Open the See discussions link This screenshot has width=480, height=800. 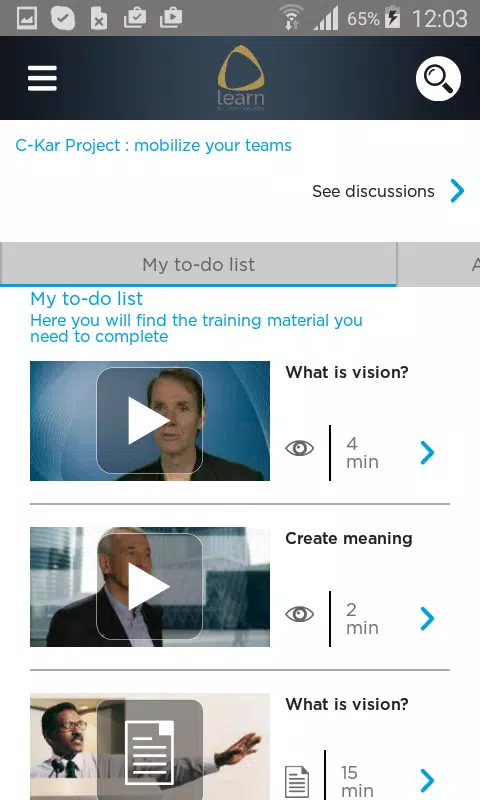373,191
